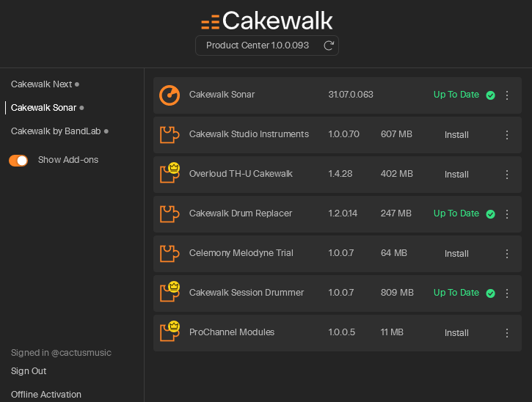The height and width of the screenshot is (402, 532).
Task: Click the Overloud TH-U Cakewalk name
Action: click(241, 174)
